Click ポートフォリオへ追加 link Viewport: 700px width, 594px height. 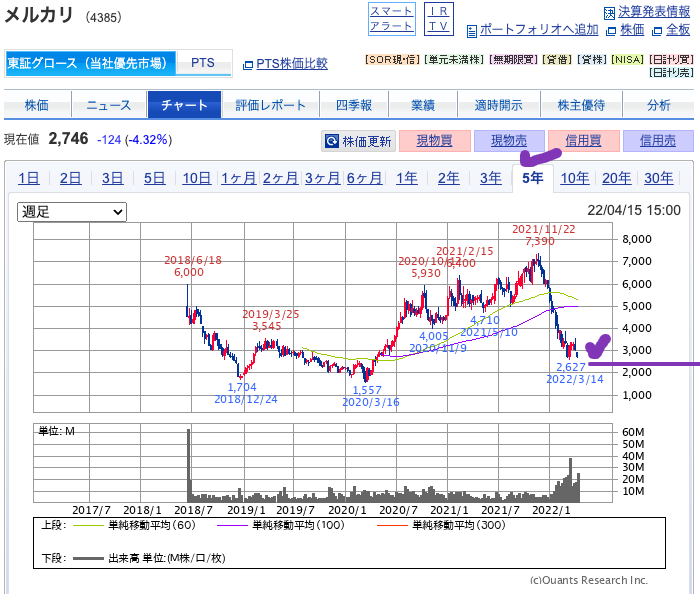[539, 30]
